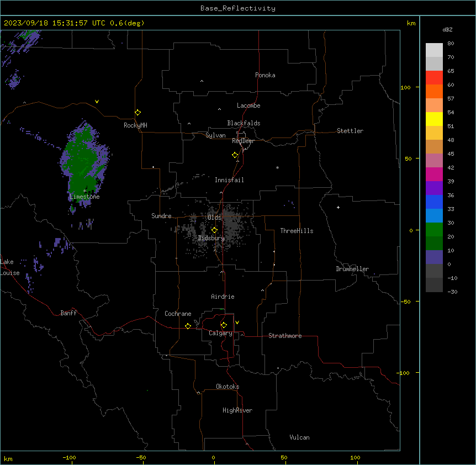The width and height of the screenshot is (476, 465).
Task: Click the Ponoka city label
Action: pos(265,75)
